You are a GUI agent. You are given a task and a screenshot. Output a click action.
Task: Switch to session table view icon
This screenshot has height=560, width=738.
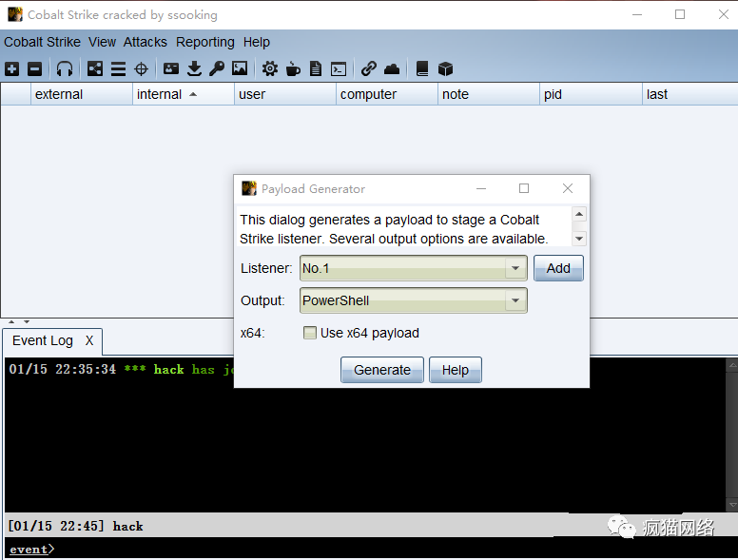(118, 69)
